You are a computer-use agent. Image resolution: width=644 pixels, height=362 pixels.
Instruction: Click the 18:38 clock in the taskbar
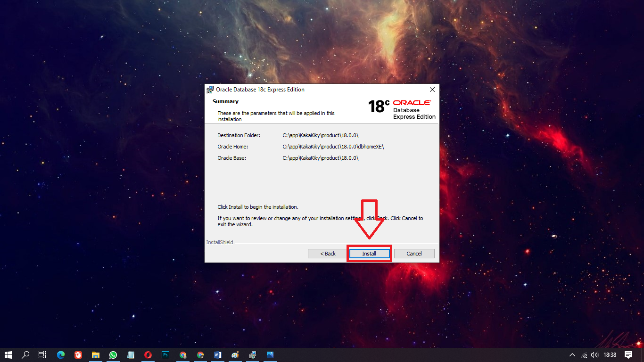click(610, 355)
